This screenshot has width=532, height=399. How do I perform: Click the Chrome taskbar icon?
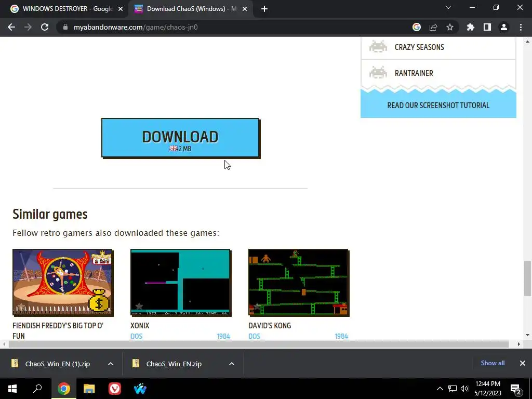(x=64, y=389)
